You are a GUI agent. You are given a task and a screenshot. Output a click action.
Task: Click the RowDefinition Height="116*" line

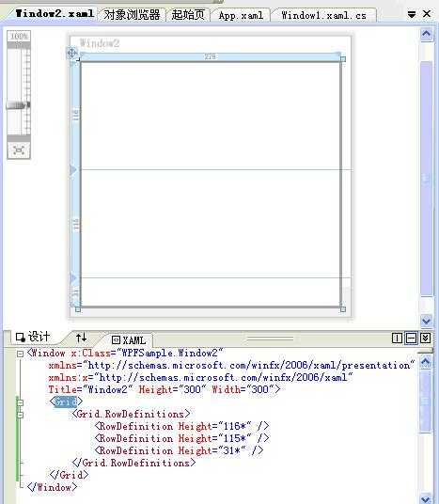[x=182, y=426]
